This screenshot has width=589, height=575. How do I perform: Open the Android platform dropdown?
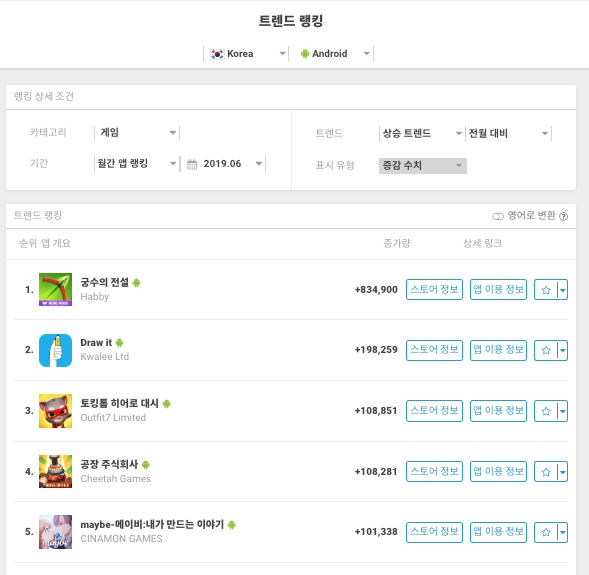coord(331,54)
